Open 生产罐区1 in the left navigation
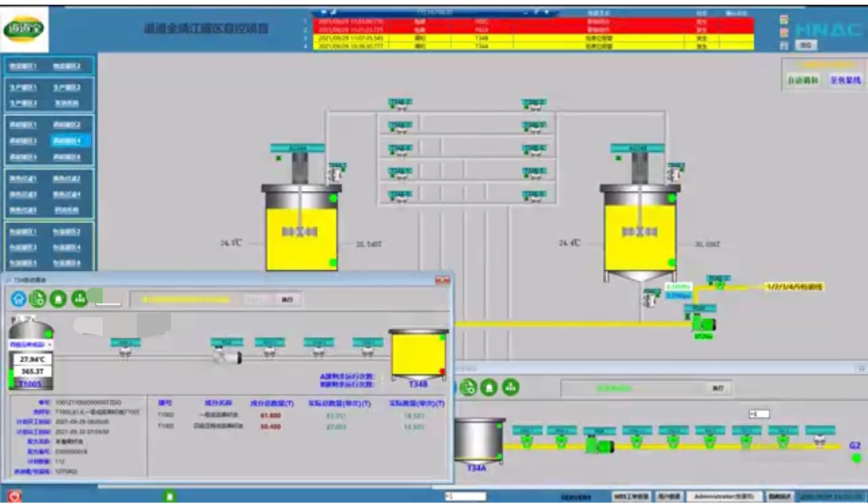Image resolution: width=868 pixels, height=504 pixels. (x=24, y=88)
